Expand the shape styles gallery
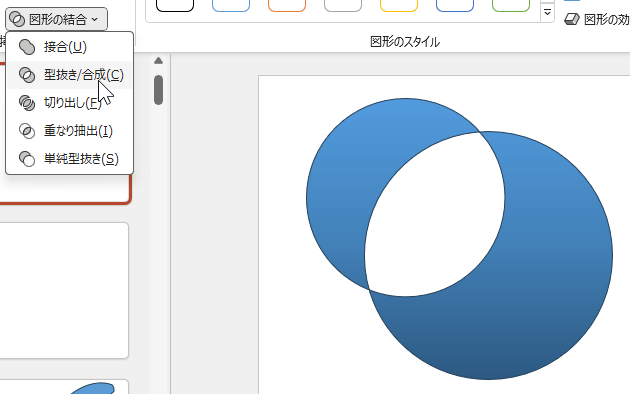Viewport: 630px width, 394px height. point(547,12)
